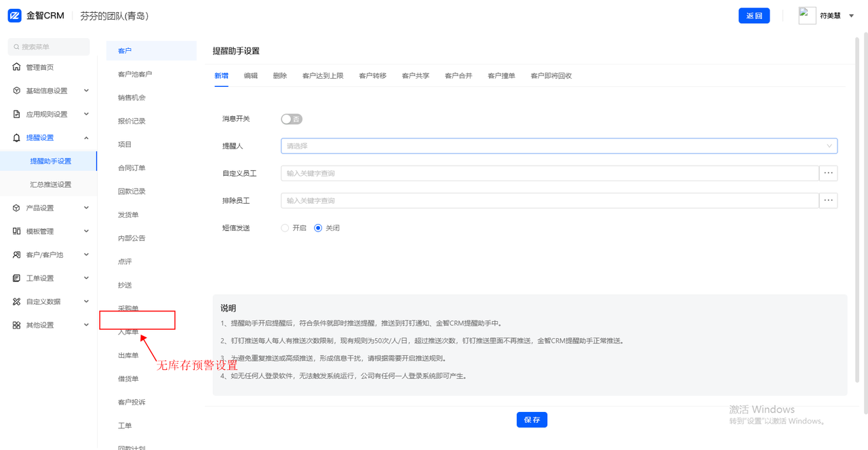Switch to the 客户共享 tab
Image resolution: width=868 pixels, height=450 pixels.
pyautogui.click(x=416, y=75)
